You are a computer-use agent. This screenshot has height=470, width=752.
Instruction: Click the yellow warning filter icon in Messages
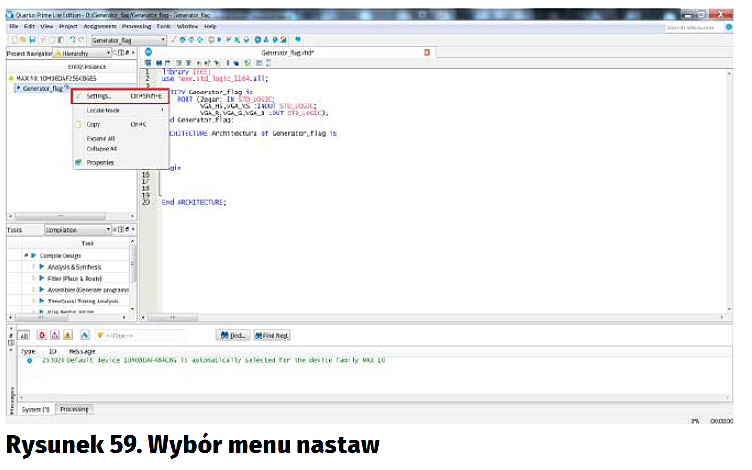pos(68,336)
